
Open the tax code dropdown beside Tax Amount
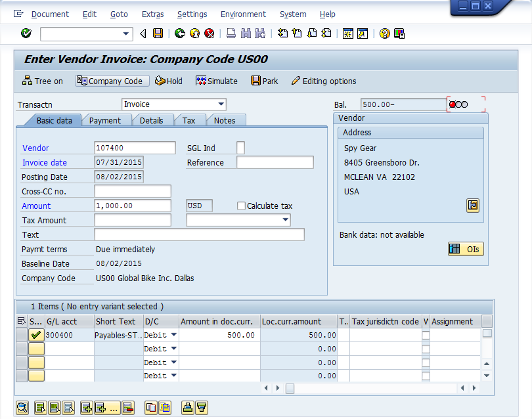click(285, 220)
